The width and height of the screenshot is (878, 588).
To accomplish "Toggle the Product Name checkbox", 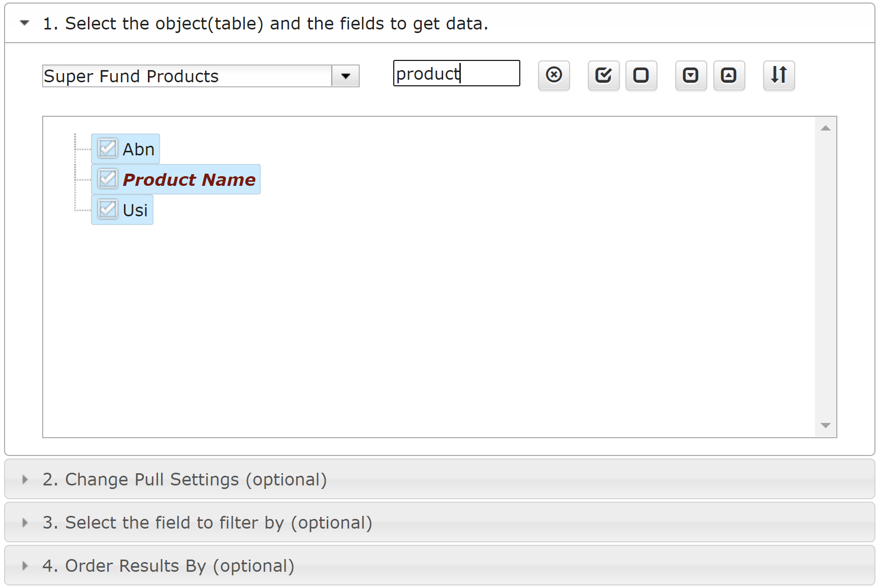I will [108, 179].
